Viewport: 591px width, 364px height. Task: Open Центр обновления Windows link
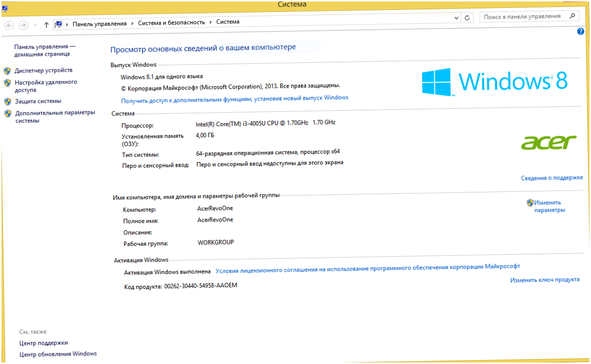58,354
